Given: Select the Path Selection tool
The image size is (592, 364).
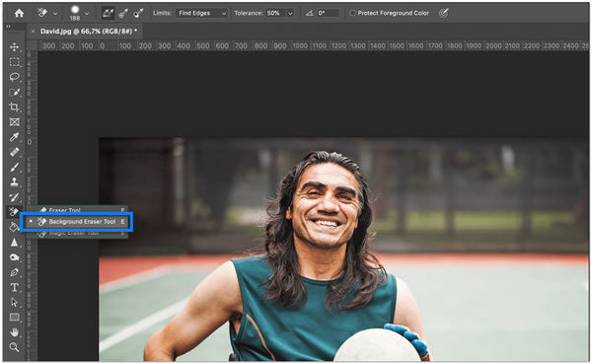Looking at the screenshot, I should pyautogui.click(x=15, y=302).
